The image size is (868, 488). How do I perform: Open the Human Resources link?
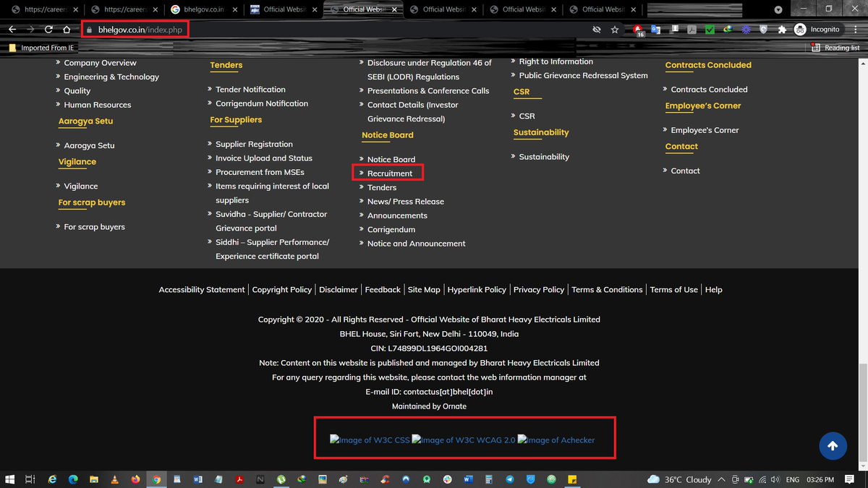(x=98, y=105)
